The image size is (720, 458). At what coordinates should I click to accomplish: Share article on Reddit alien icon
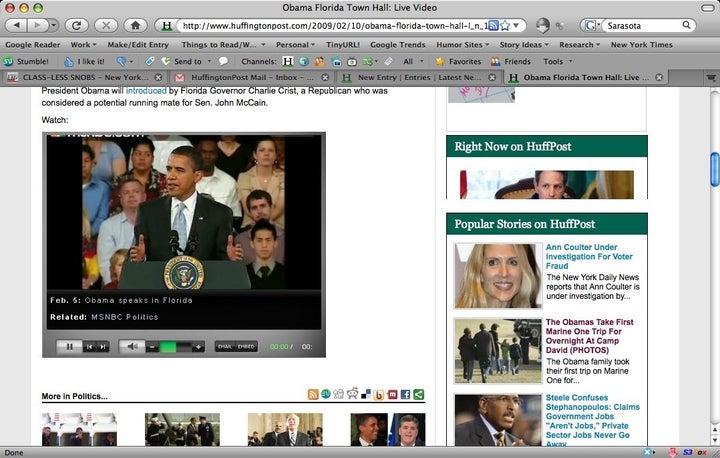(x=352, y=393)
